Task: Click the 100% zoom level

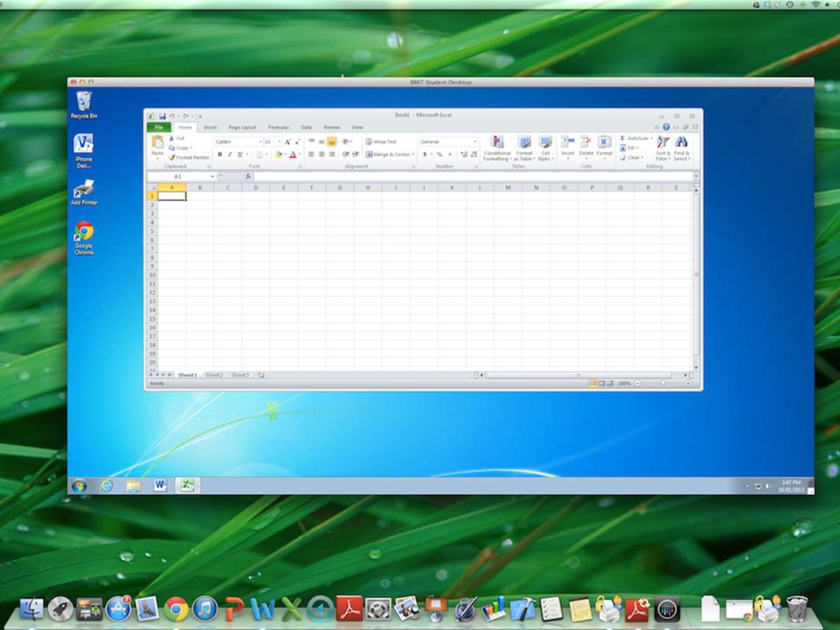Action: (624, 384)
